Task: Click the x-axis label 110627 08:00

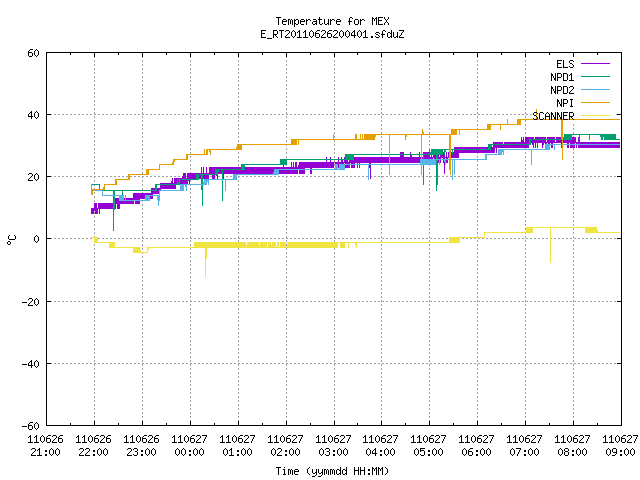Action: (x=572, y=446)
